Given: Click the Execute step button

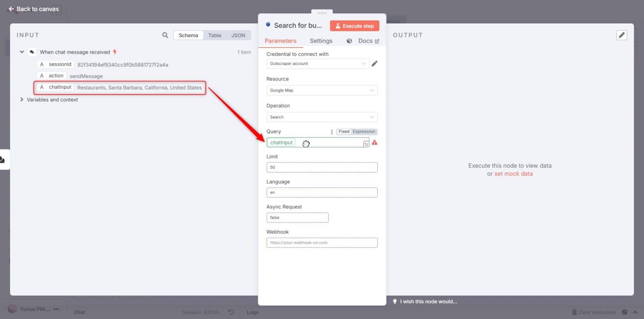Looking at the screenshot, I should coord(354,26).
